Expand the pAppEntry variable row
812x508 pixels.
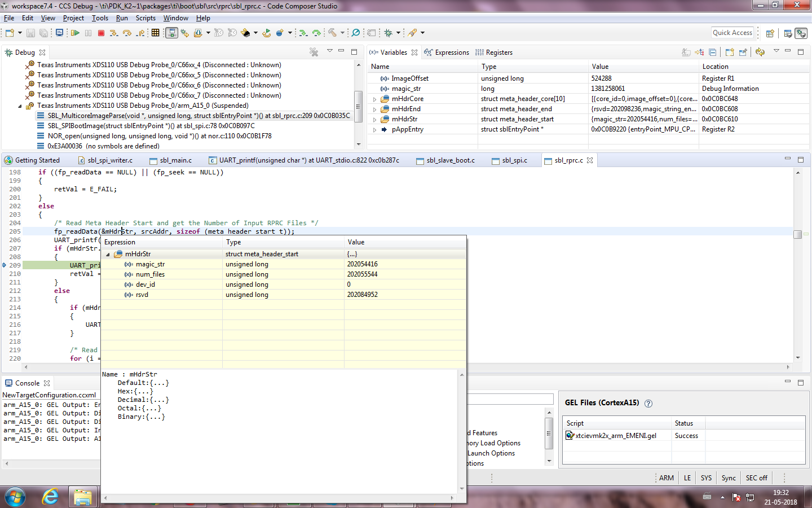pyautogui.click(x=374, y=130)
